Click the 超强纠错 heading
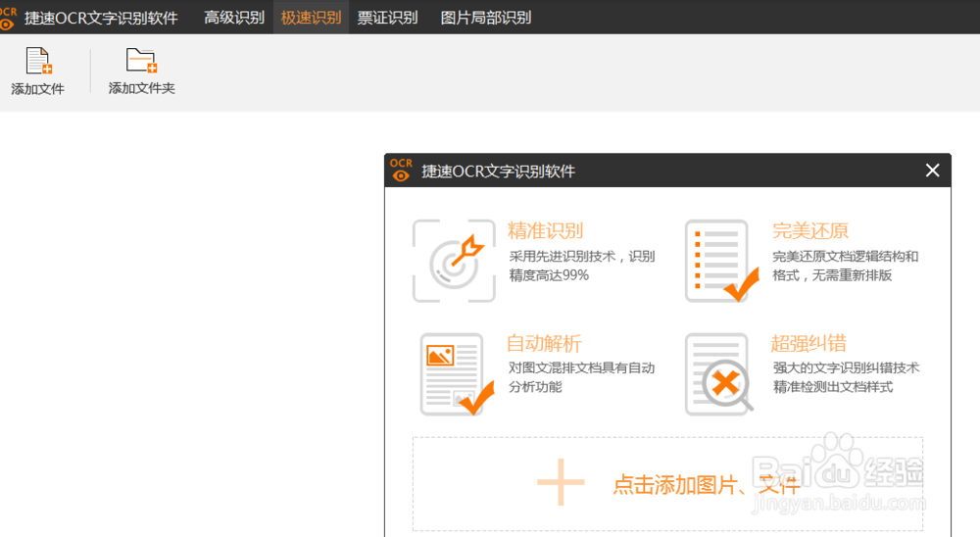Screen dimensions: 980x537 click(808, 343)
